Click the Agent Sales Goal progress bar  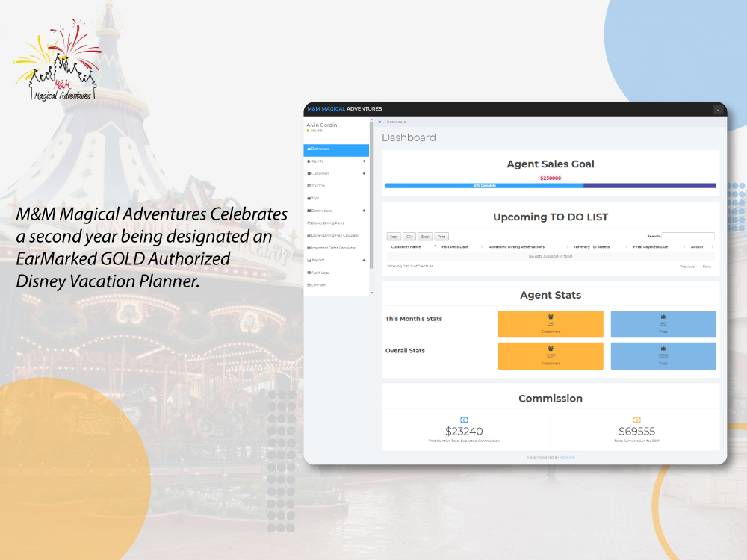pos(551,185)
